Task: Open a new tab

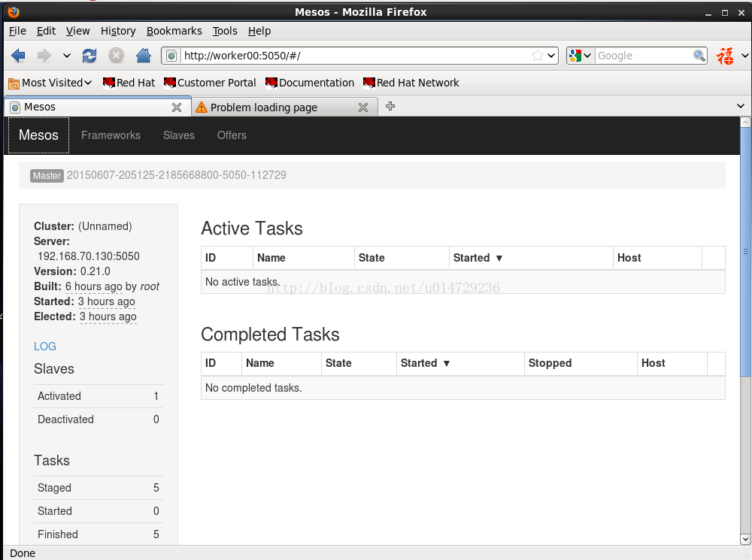Action: pyautogui.click(x=390, y=107)
